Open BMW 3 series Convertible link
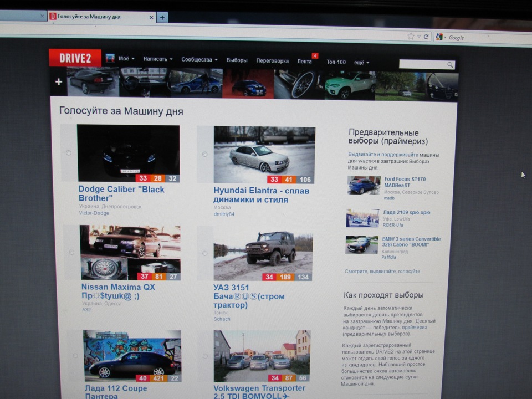This screenshot has height=399, width=532. tap(411, 242)
